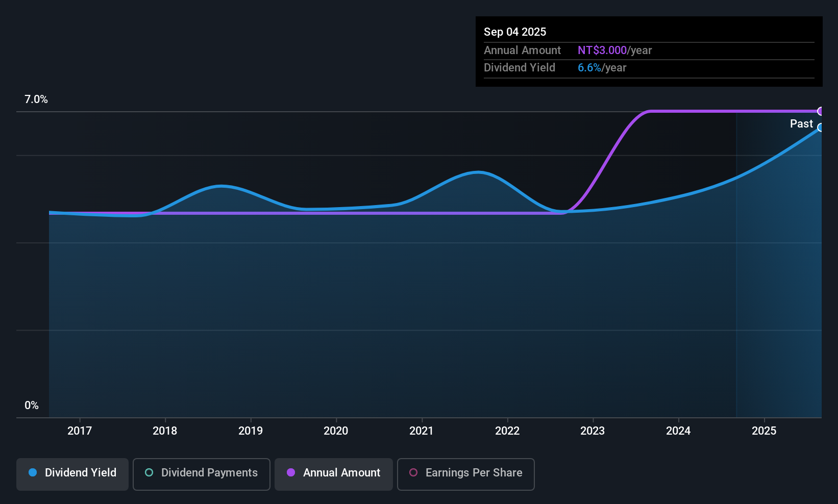Click the purple Annual Amount endpoint marker

click(x=821, y=111)
